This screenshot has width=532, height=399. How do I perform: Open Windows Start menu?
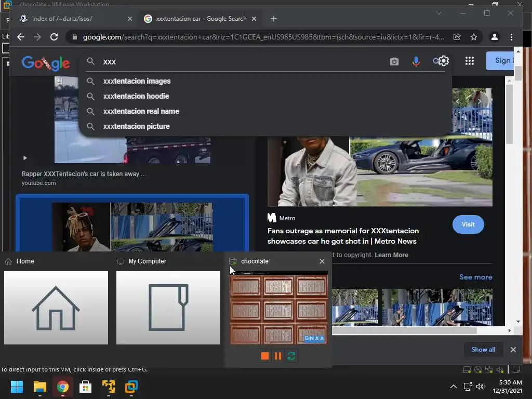(x=17, y=387)
